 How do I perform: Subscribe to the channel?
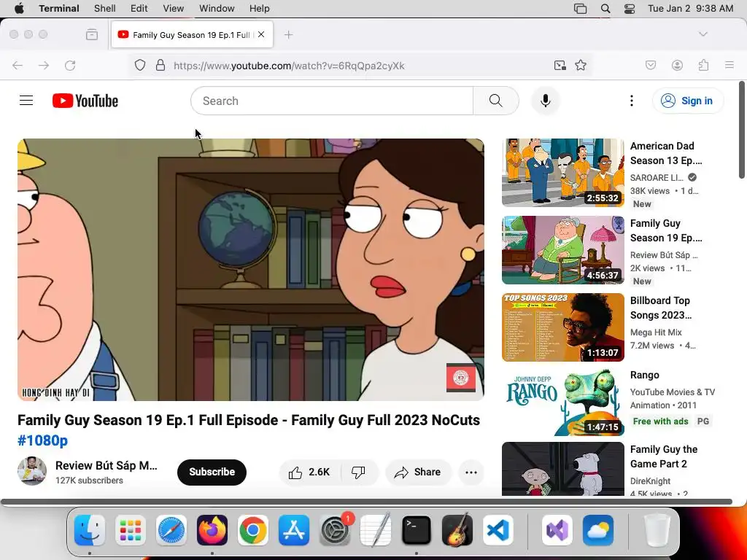click(212, 472)
